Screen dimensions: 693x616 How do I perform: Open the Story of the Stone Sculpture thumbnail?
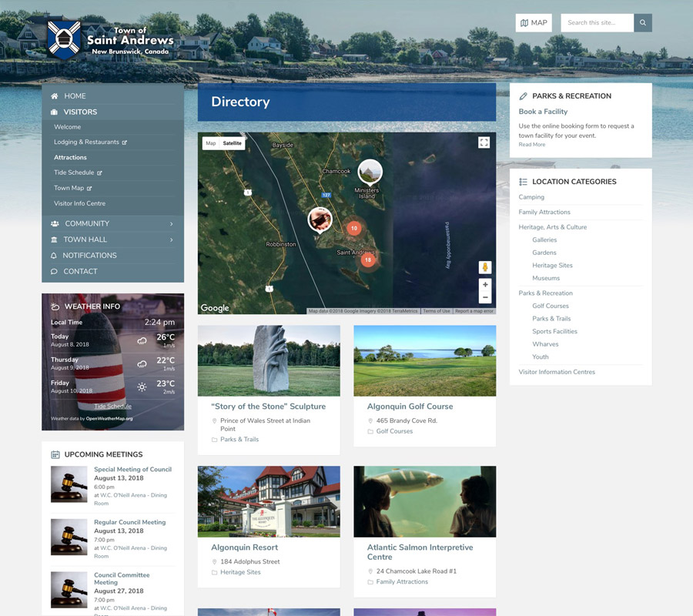pos(269,360)
